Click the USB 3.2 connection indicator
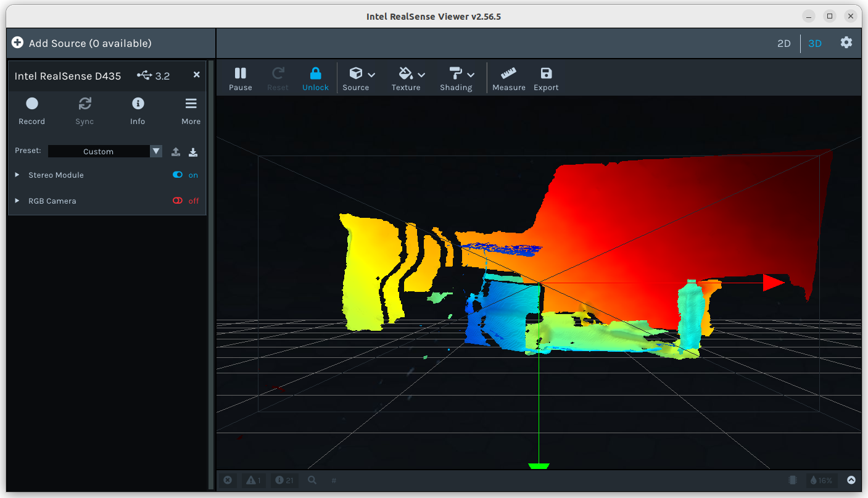Image resolution: width=868 pixels, height=498 pixels. [x=154, y=76]
